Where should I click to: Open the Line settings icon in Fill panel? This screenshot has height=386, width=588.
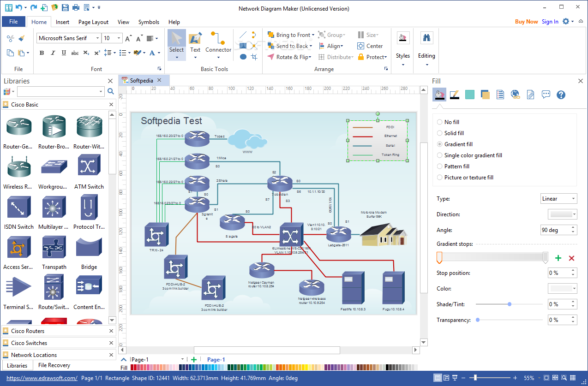click(455, 95)
